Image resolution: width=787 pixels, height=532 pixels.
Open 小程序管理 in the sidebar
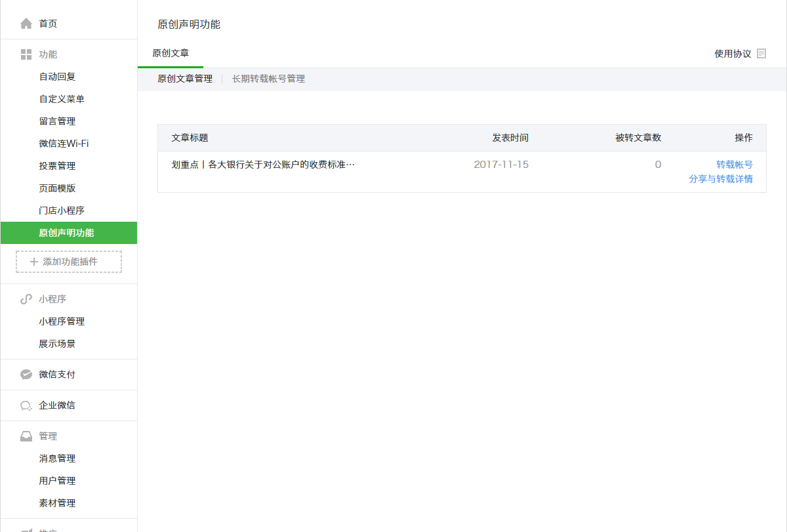(x=62, y=321)
